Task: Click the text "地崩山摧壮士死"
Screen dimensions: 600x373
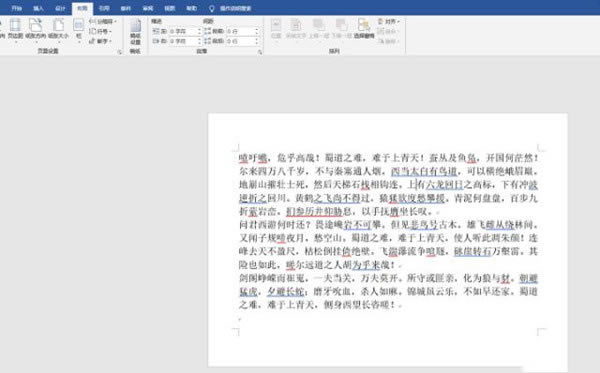Action: pos(272,184)
